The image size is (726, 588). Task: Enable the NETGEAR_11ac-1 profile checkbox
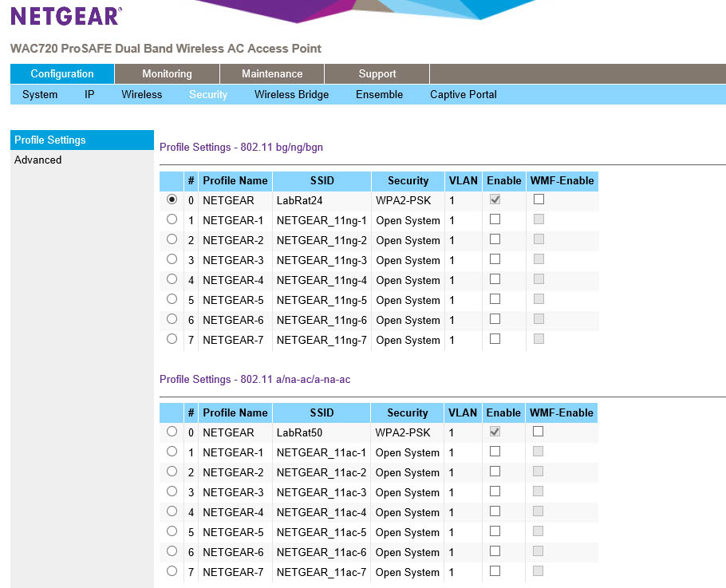(x=495, y=451)
